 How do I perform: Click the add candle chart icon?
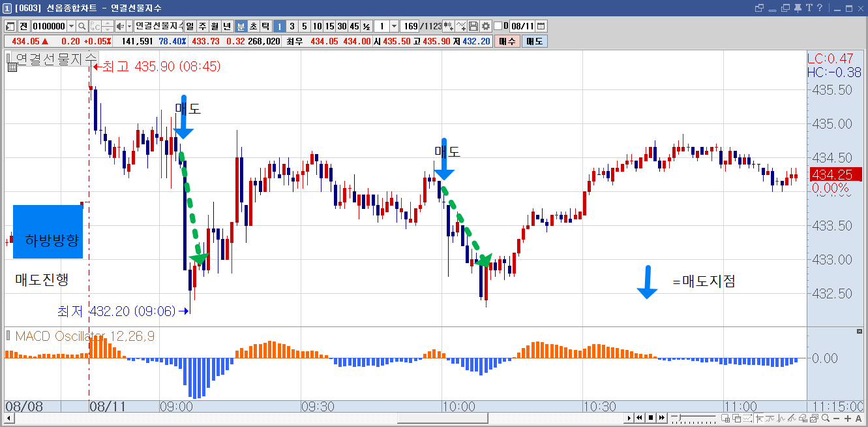[449, 26]
